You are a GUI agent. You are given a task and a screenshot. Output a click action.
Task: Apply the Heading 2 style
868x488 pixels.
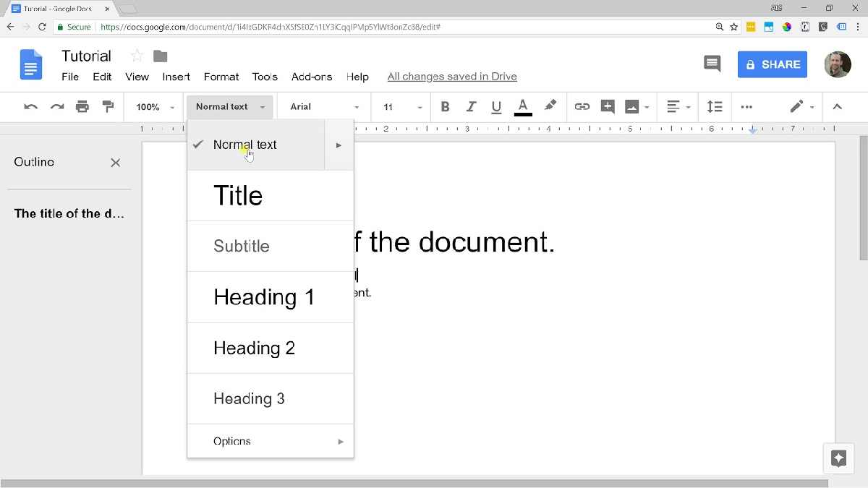pyautogui.click(x=271, y=348)
